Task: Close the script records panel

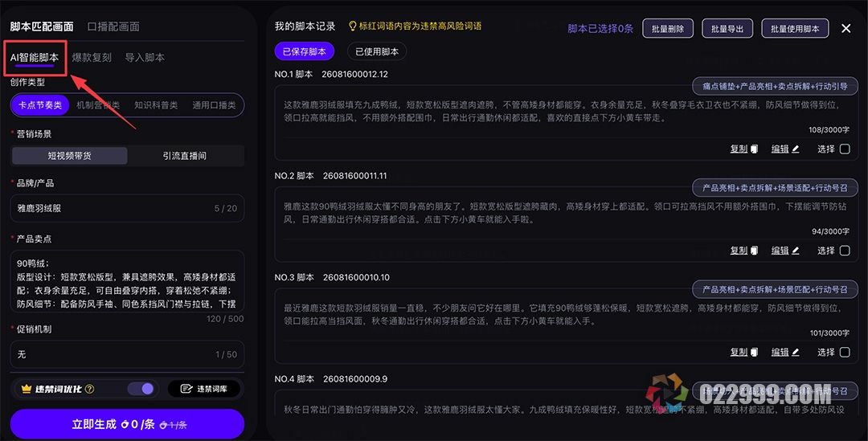Action: pyautogui.click(x=845, y=28)
